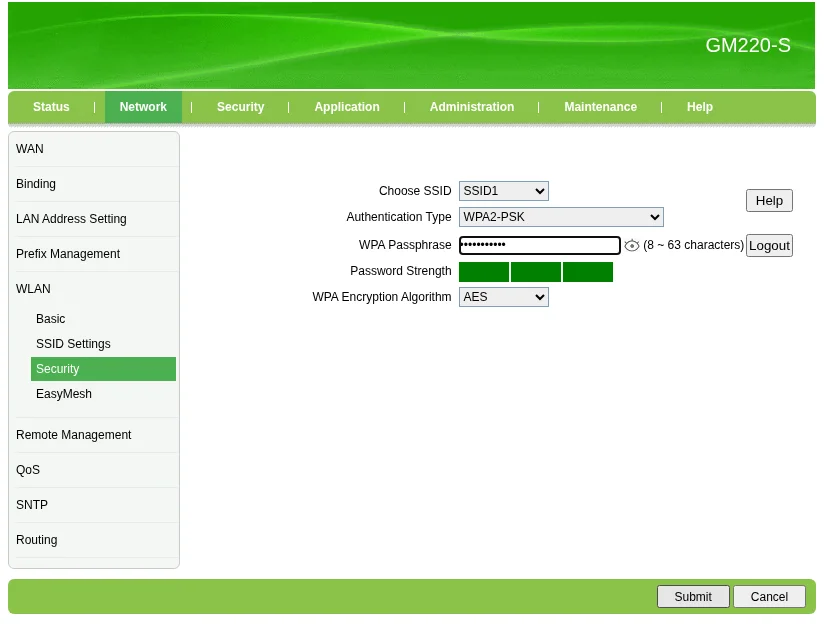Viewport: 824px width, 624px height.
Task: Reveal the WPA passphrase with the eye icon
Action: click(631, 245)
